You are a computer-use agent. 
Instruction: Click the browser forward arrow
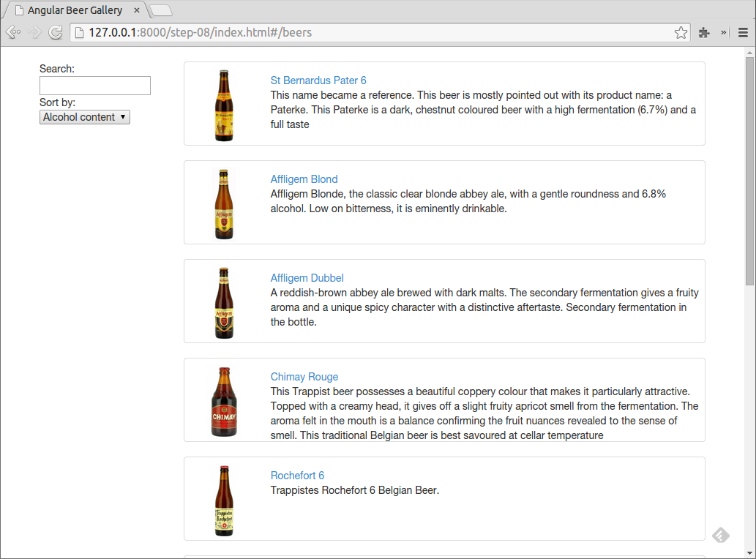34,32
